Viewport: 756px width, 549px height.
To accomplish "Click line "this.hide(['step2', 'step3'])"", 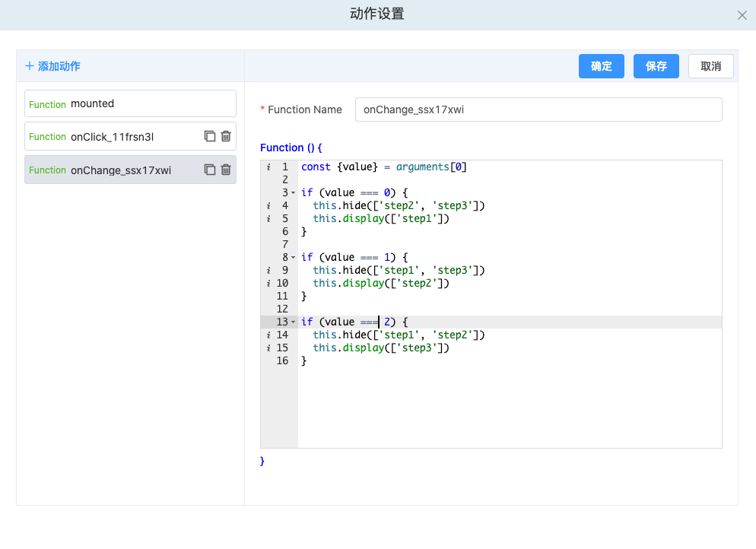I will (399, 206).
